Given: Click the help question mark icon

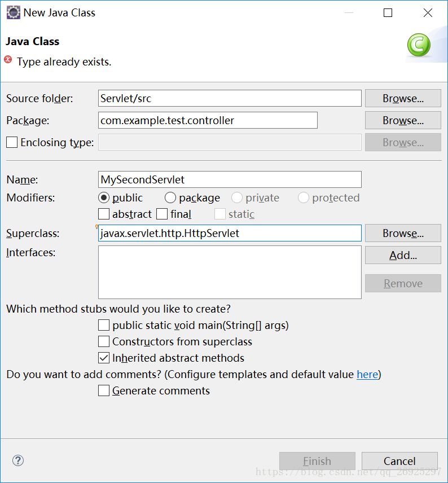Looking at the screenshot, I should [x=18, y=460].
